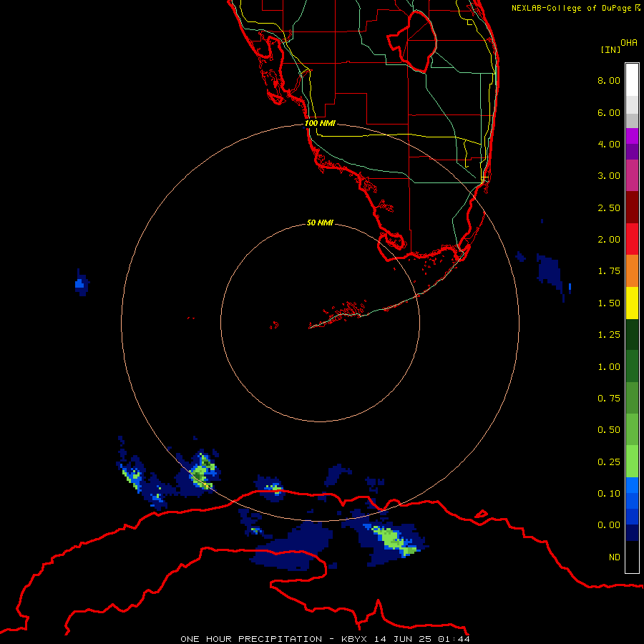Click the 0.75 scale value
Image resolution: width=644 pixels, height=644 pixels.
(x=609, y=399)
